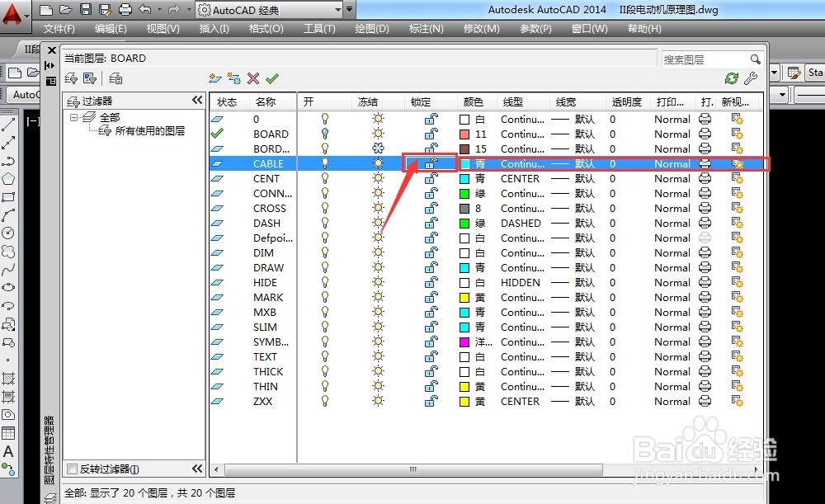Image resolution: width=825 pixels, height=504 pixels.
Task: Open the 文件(F) menu
Action: pyautogui.click(x=59, y=28)
